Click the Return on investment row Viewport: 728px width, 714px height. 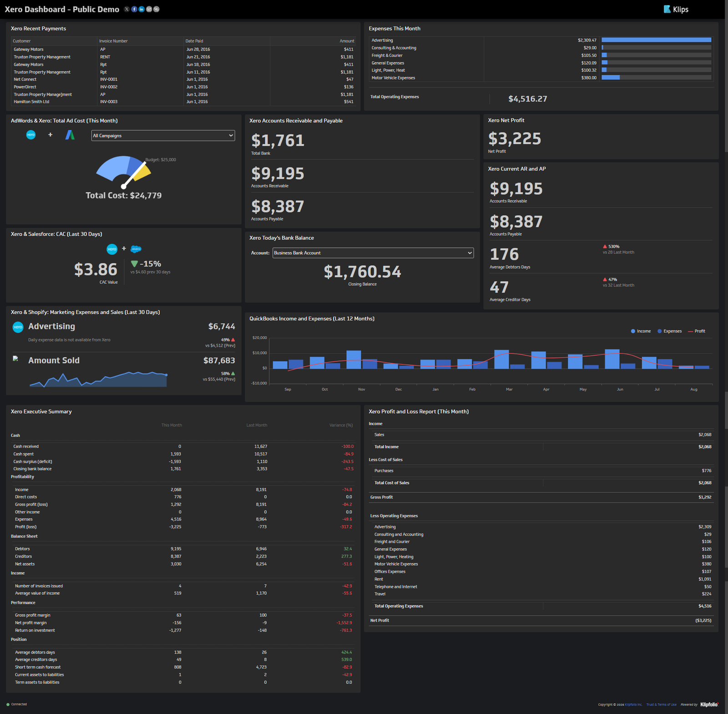point(183,630)
